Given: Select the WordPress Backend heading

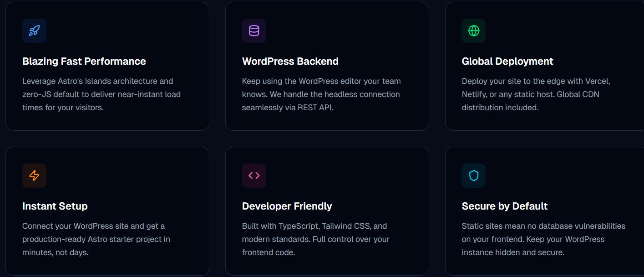Looking at the screenshot, I should coord(290,62).
